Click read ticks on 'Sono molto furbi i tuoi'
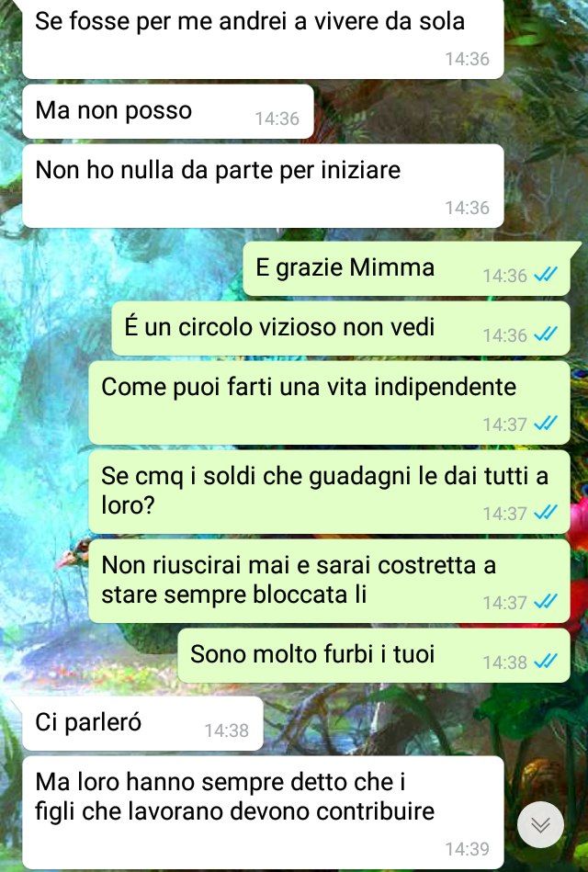Image resolution: width=588 pixels, height=872 pixels. (x=545, y=662)
